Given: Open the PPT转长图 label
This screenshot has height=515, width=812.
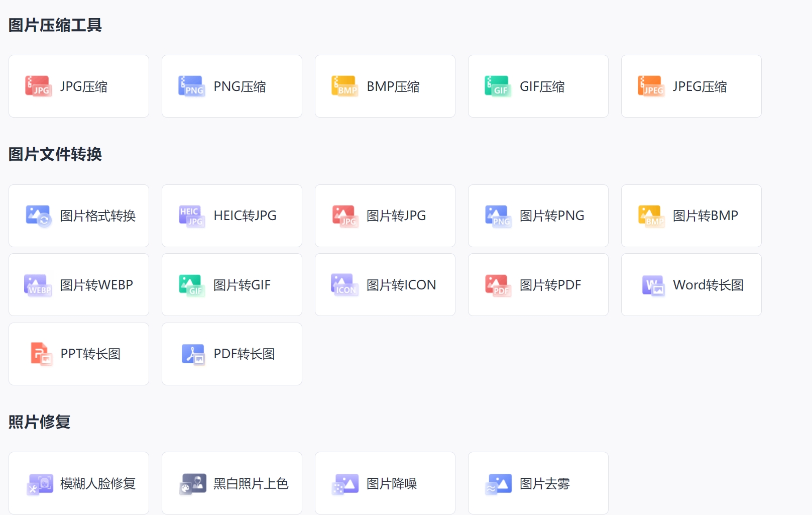Looking at the screenshot, I should (x=90, y=354).
